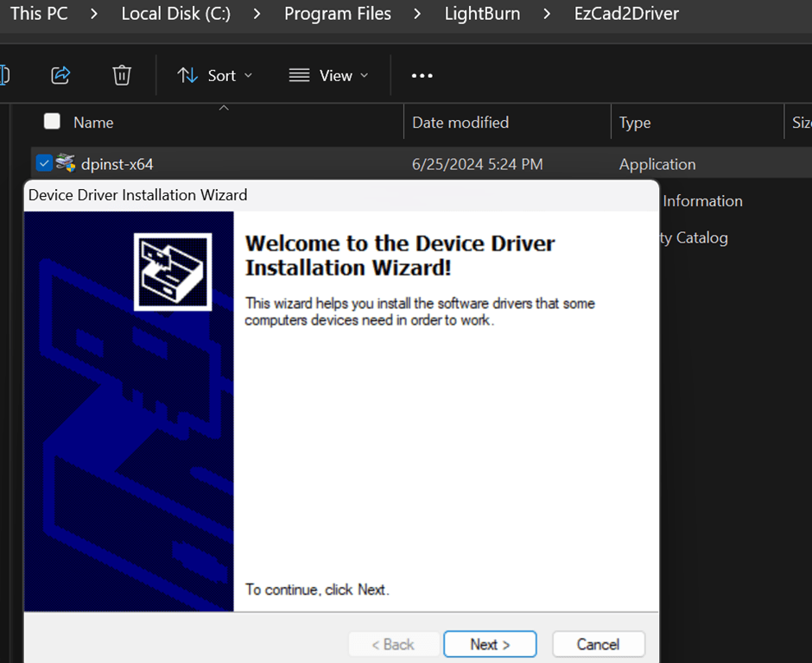Go to the LightBurn folder breadcrumb
The height and width of the screenshot is (663, 812).
pyautogui.click(x=482, y=14)
